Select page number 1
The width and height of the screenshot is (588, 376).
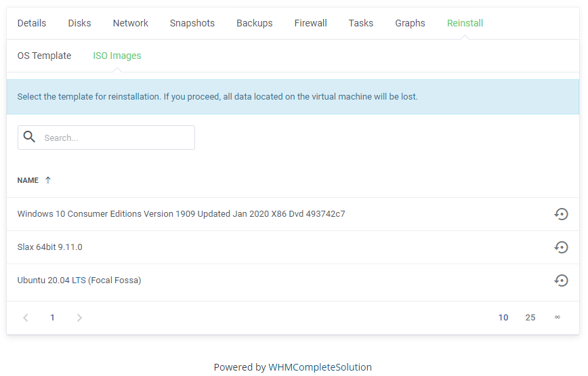53,318
